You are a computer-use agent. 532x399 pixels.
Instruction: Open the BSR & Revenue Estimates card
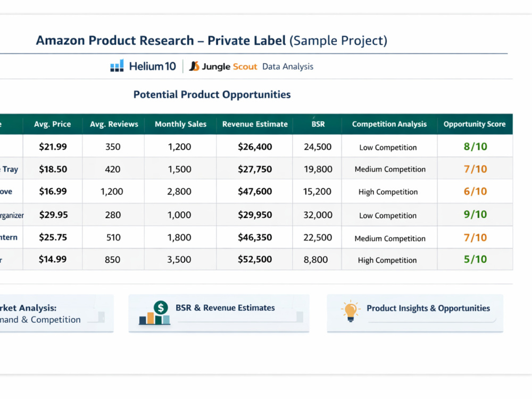tap(219, 313)
